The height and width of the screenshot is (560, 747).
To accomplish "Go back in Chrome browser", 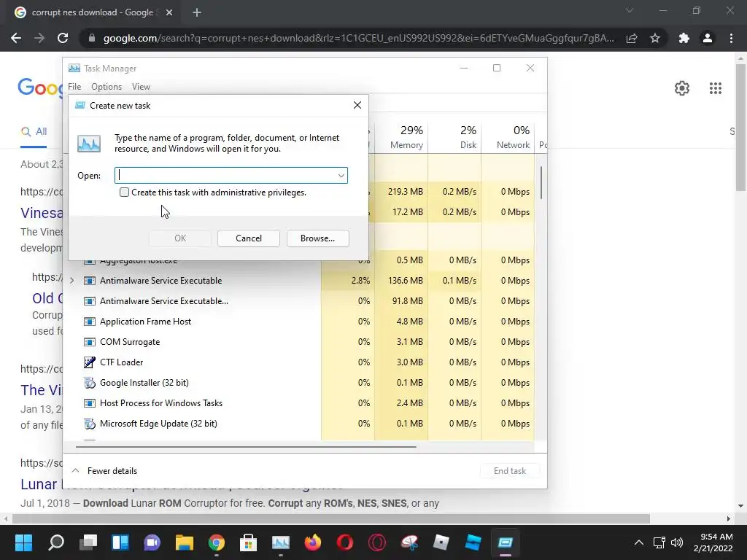I will (x=16, y=38).
